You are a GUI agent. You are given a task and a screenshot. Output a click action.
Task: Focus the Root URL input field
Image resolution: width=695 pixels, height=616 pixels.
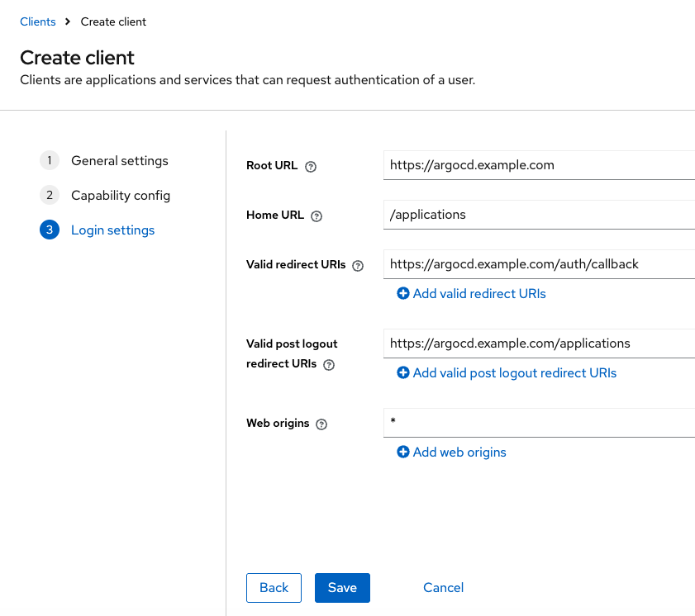click(x=539, y=165)
